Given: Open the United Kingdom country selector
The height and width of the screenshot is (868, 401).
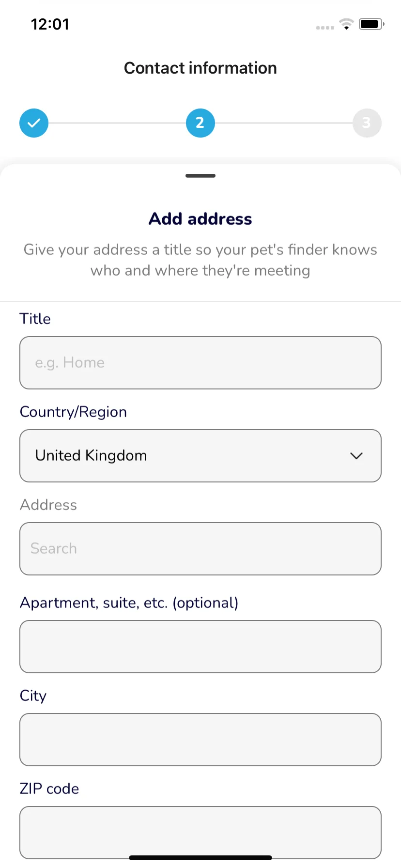Looking at the screenshot, I should (200, 456).
